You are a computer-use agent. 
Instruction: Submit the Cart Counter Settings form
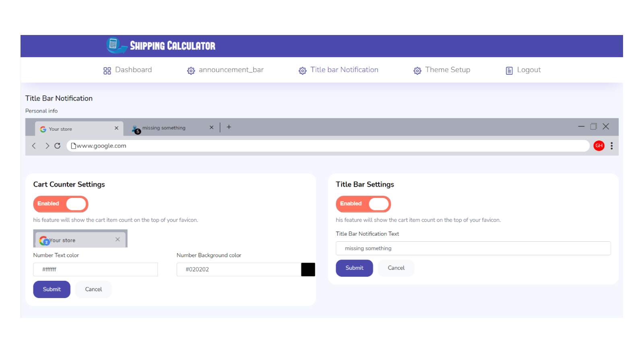pos(52,289)
